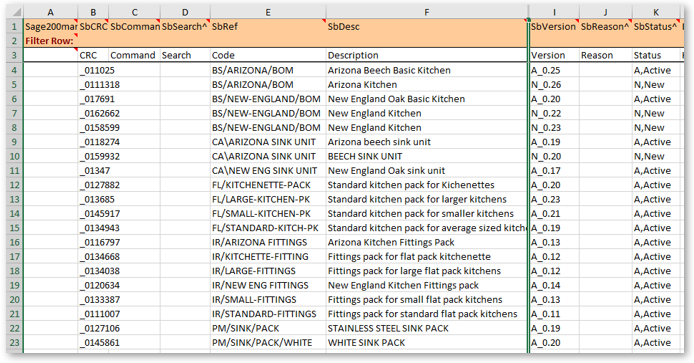This screenshot has height=363, width=694.
Task: Click description 'Arizona Beech Basic Kitchen'
Action: tap(427, 70)
